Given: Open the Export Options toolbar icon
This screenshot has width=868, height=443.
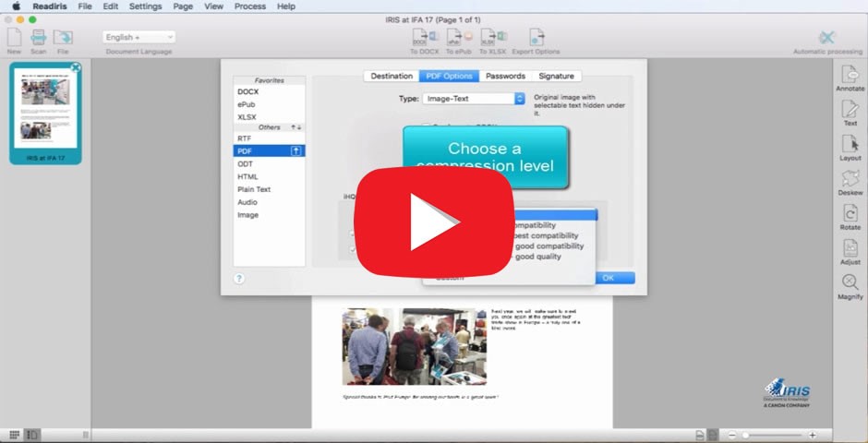Looking at the screenshot, I should coord(536,38).
